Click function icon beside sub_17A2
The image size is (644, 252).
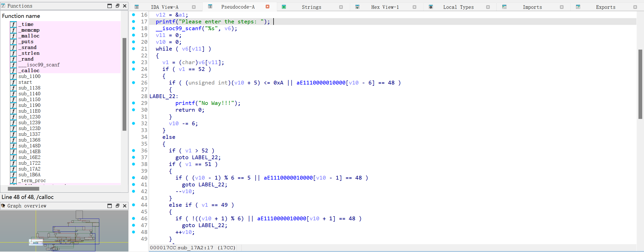pyautogui.click(x=13, y=169)
